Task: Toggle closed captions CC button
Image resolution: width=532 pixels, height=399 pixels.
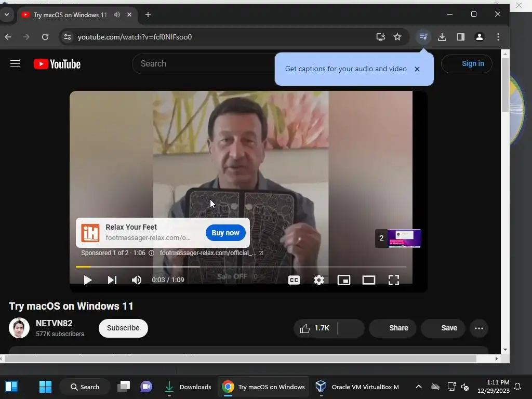Action: tap(294, 280)
